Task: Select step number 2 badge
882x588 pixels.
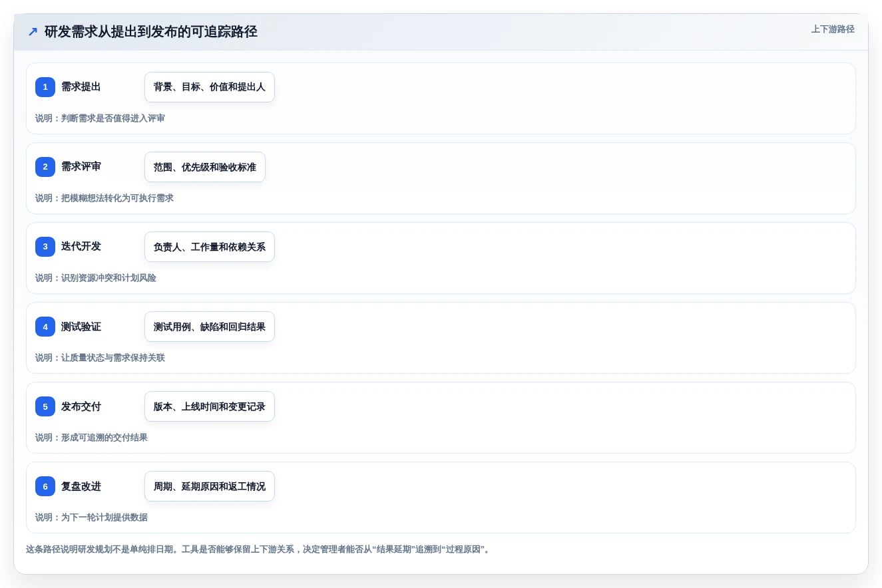Action: (45, 167)
